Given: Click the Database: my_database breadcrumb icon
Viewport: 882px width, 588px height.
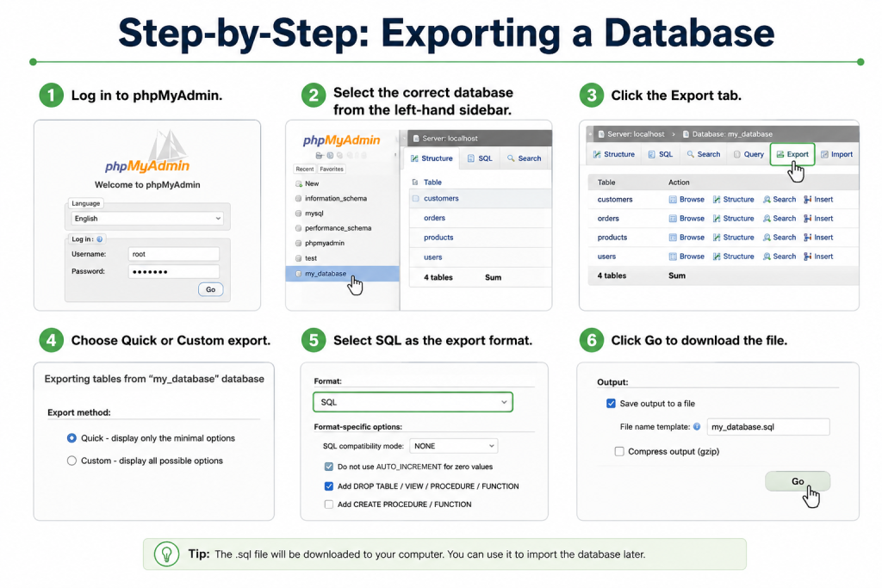Looking at the screenshot, I should (686, 134).
